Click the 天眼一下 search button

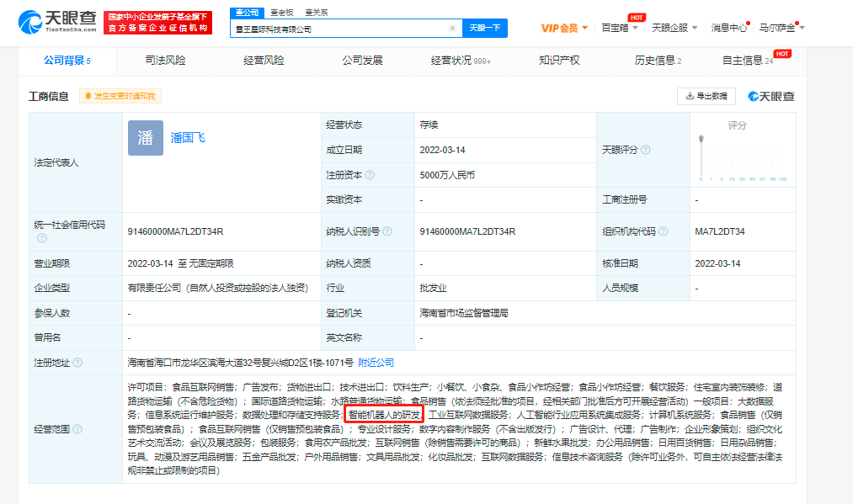click(x=485, y=29)
